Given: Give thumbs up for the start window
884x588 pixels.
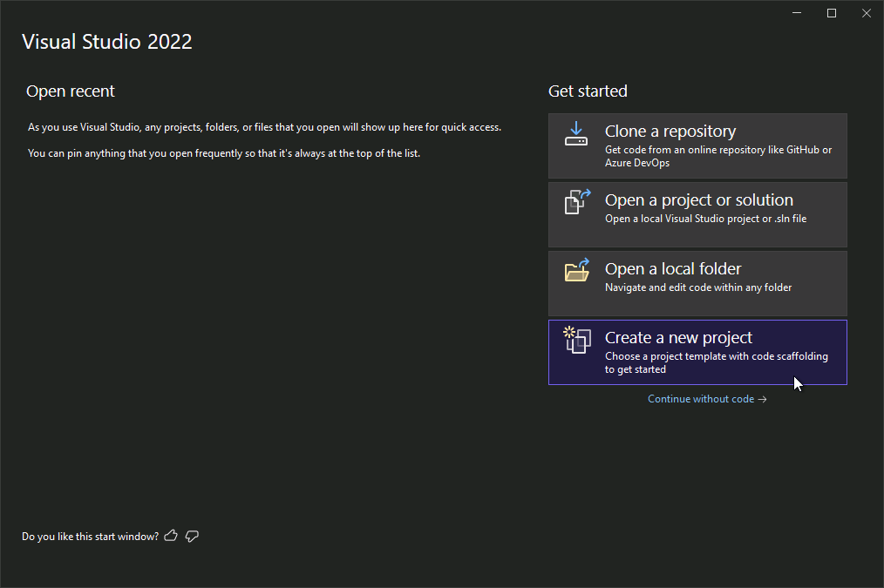Looking at the screenshot, I should (x=171, y=537).
